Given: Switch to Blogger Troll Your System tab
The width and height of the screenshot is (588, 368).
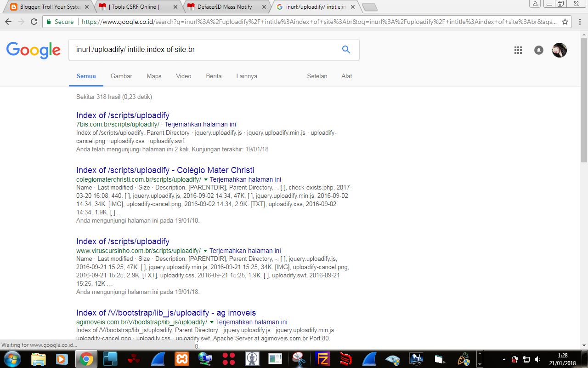Looking at the screenshot, I should pos(50,7).
